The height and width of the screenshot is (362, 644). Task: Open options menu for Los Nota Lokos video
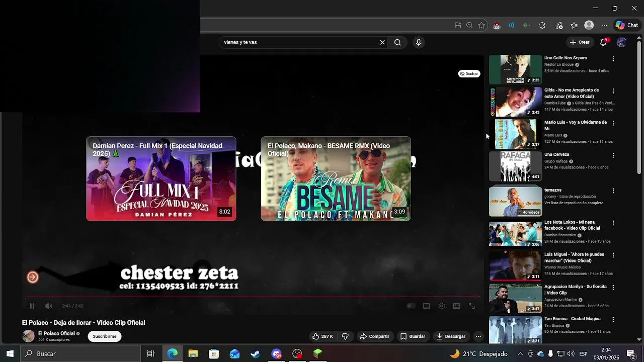pyautogui.click(x=613, y=223)
